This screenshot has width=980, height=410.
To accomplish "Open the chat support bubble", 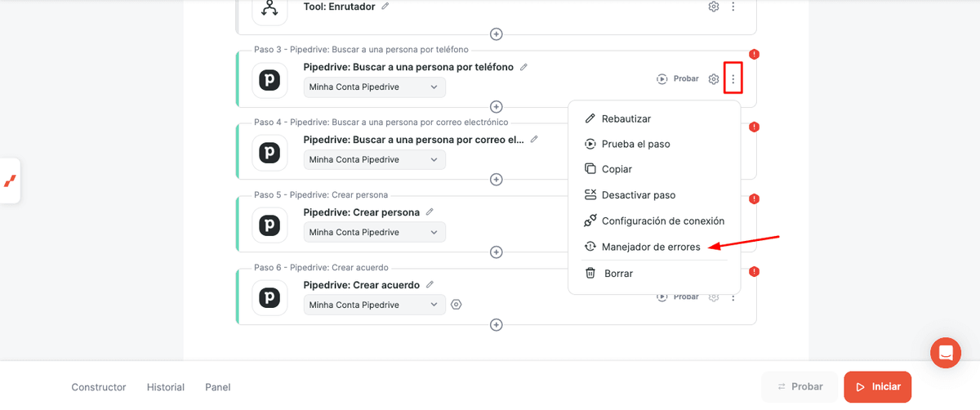I will [946, 353].
